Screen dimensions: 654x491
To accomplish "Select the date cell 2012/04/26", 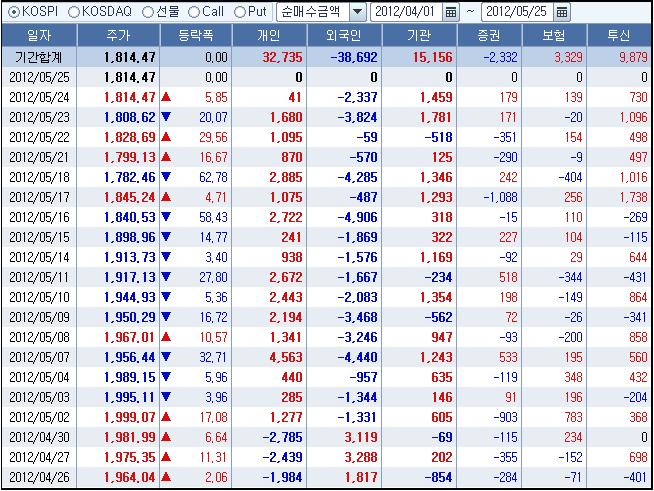I will coord(39,477).
